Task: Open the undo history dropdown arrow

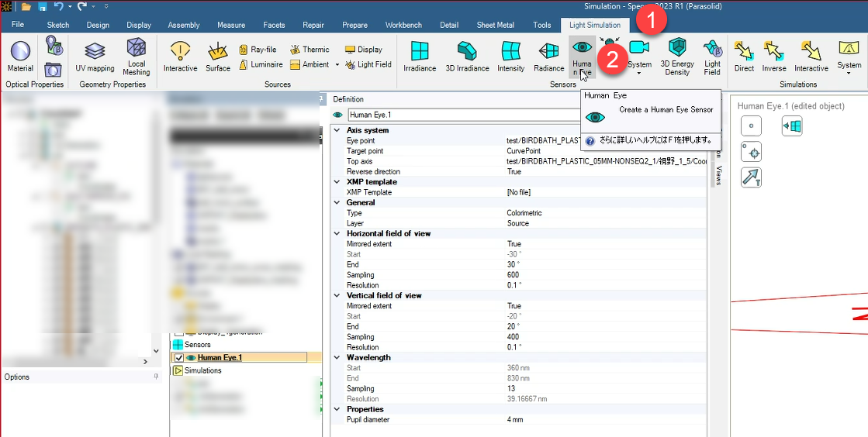Action: (70, 7)
